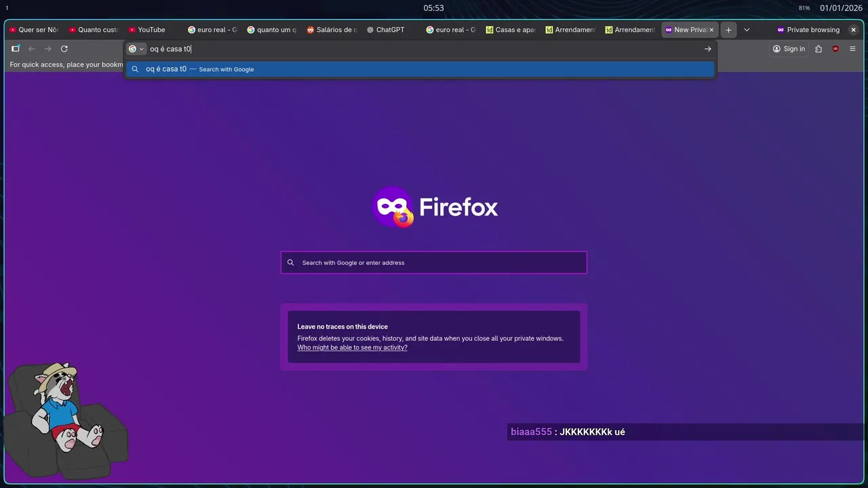Viewport: 868px width, 488px height.
Task: Switch to the 'Quer ser Nôr' YouTube tab
Action: [35, 30]
